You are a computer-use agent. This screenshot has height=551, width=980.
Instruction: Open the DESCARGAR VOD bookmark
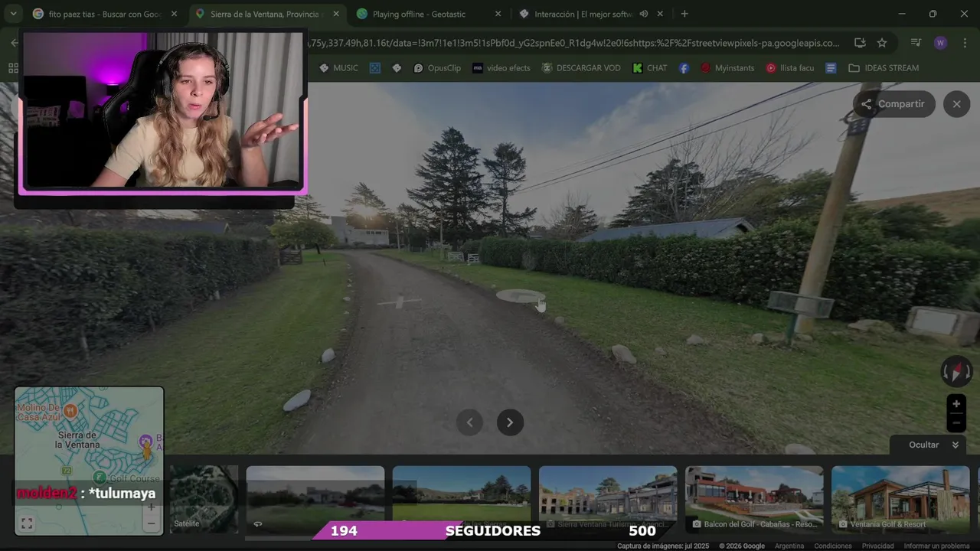(x=581, y=68)
